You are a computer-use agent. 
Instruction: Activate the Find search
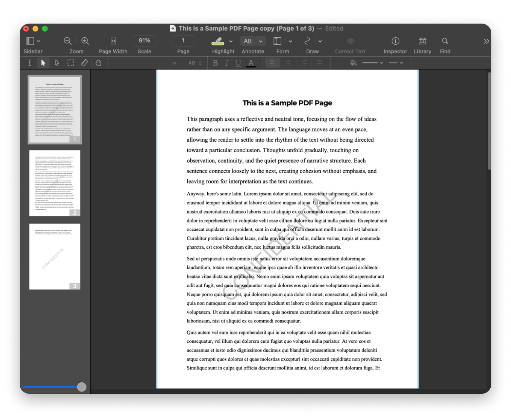pos(445,41)
